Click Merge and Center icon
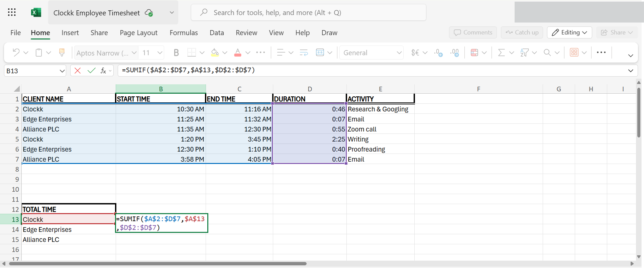644x268 pixels. point(320,53)
